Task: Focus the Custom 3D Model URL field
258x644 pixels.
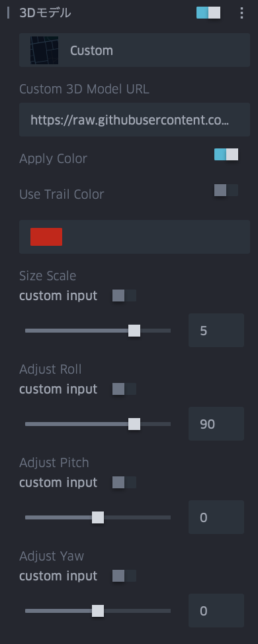Action: pyautogui.click(x=134, y=119)
